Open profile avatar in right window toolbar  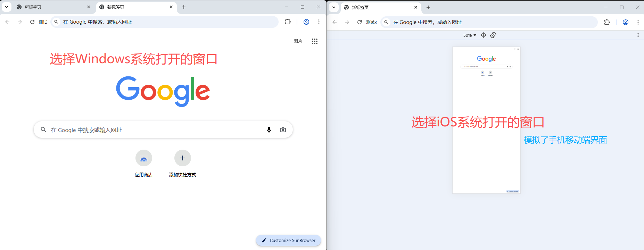[x=626, y=22]
